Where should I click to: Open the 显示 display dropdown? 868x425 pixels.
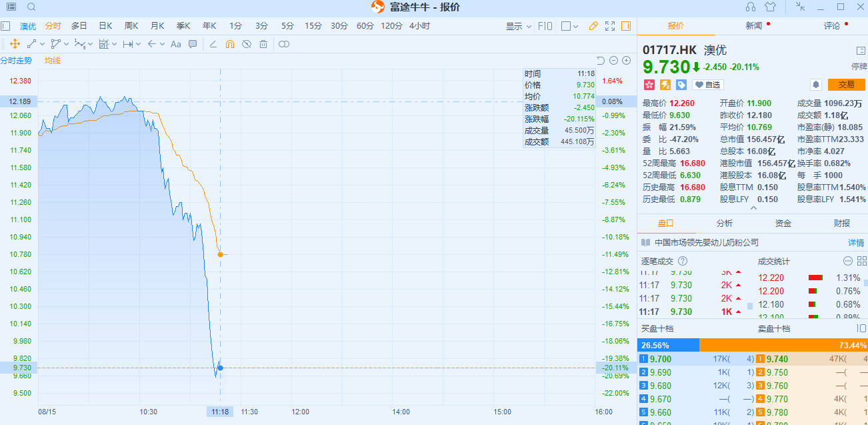point(518,26)
